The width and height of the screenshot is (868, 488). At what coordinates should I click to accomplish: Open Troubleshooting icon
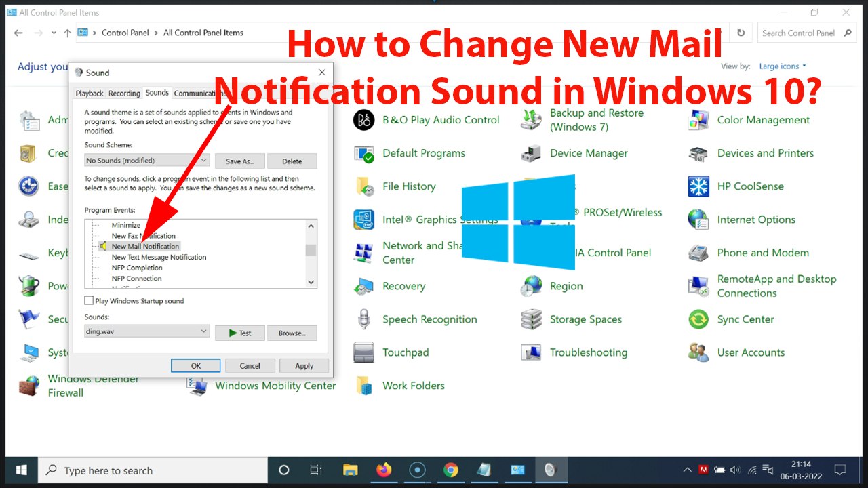531,352
